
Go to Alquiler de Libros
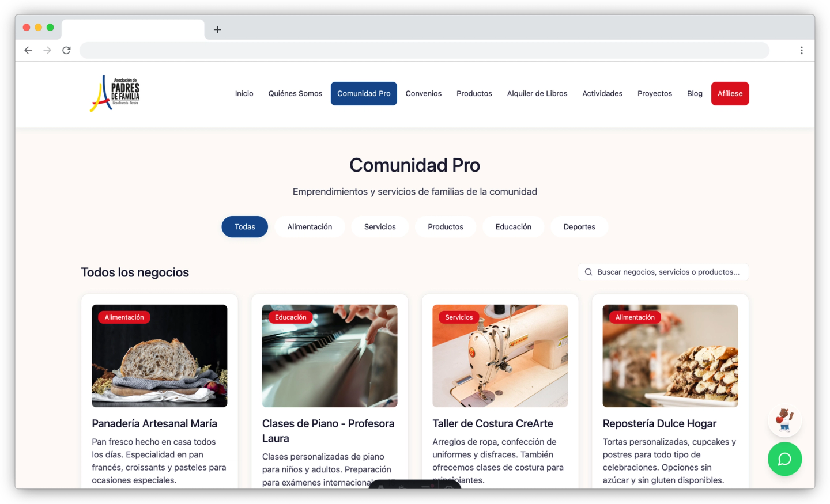point(537,93)
